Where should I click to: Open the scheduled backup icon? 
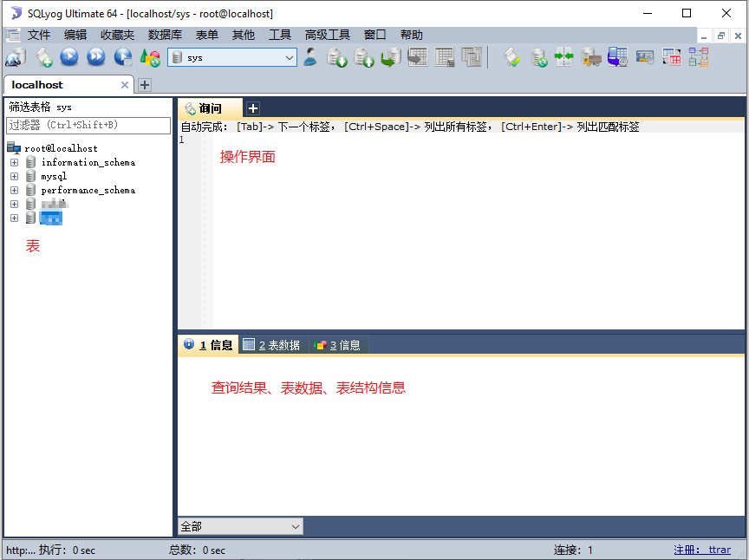click(617, 57)
